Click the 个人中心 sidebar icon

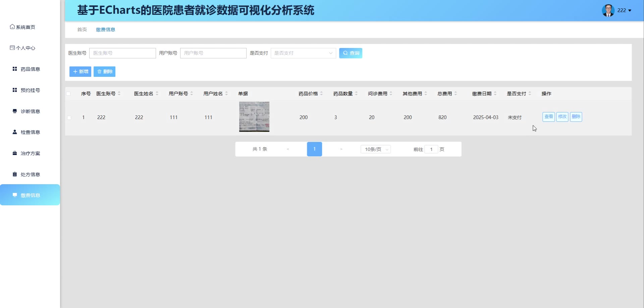12,48
